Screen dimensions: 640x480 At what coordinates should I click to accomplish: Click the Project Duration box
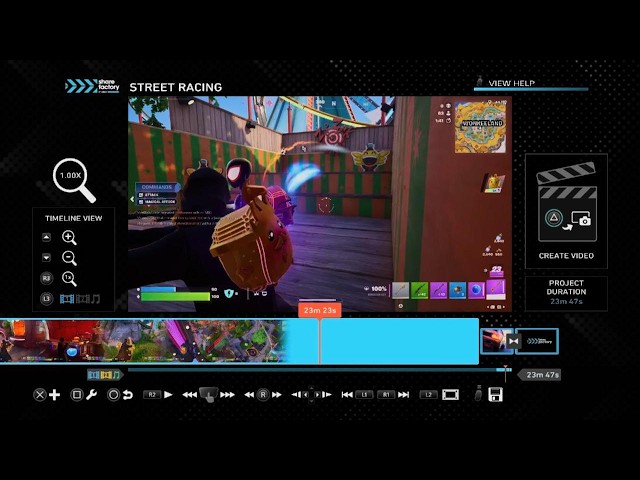(x=566, y=293)
